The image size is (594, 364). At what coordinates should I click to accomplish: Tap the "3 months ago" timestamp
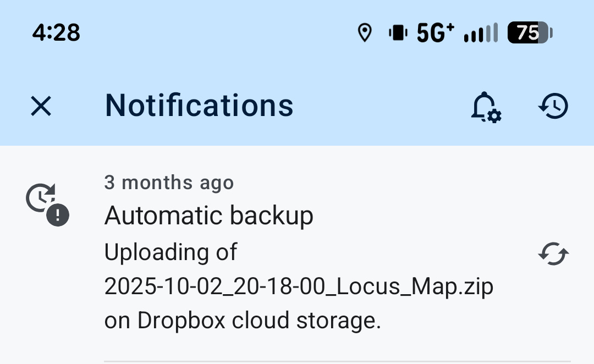click(x=169, y=183)
